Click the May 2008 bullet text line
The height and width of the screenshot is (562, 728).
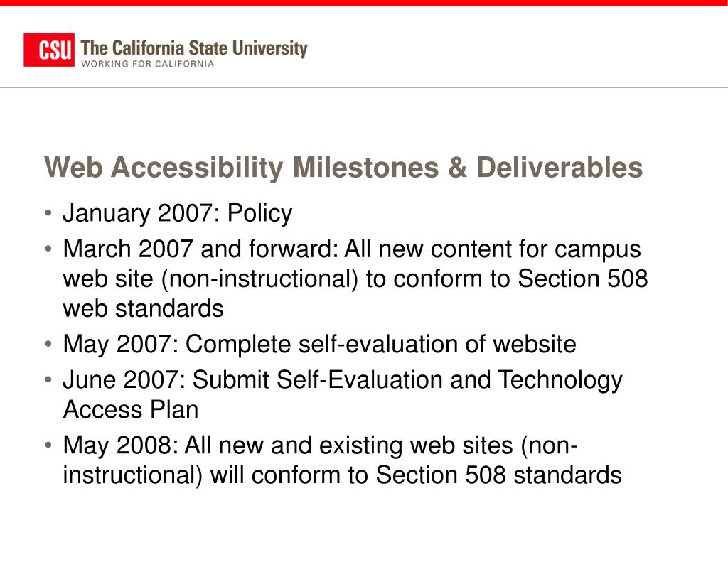(x=321, y=446)
